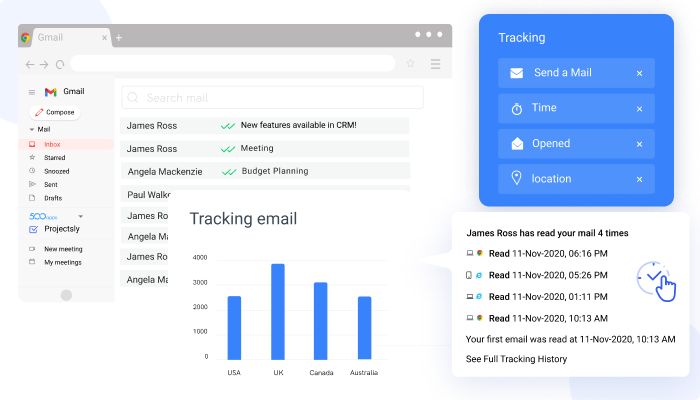
Task: Select the Time tracking option
Action: [x=576, y=108]
